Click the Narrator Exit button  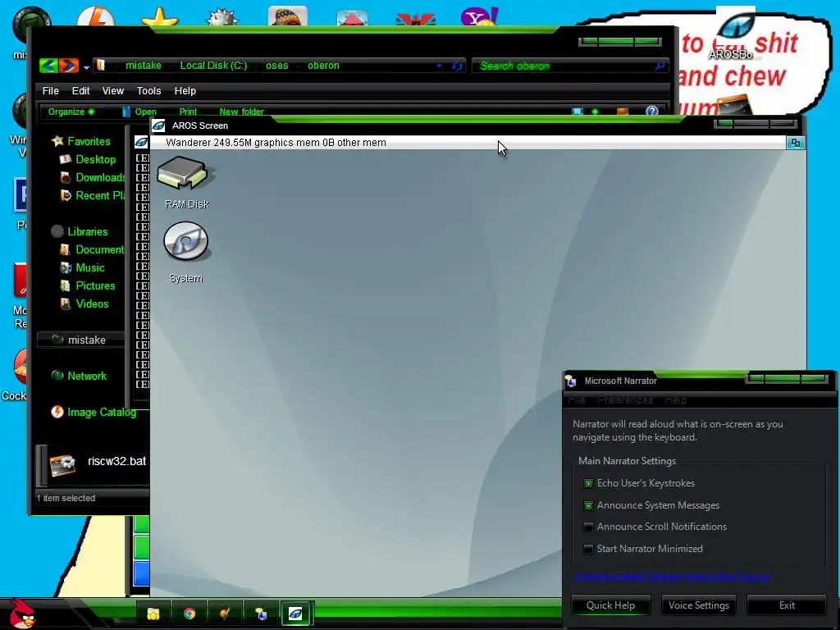[787, 605]
